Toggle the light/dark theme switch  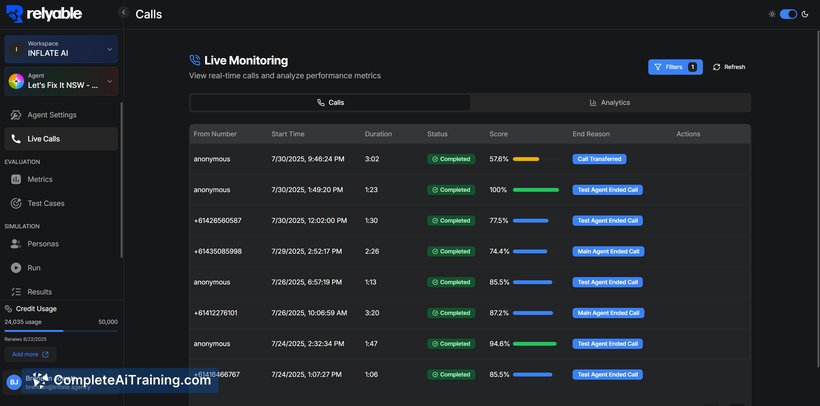coord(788,14)
